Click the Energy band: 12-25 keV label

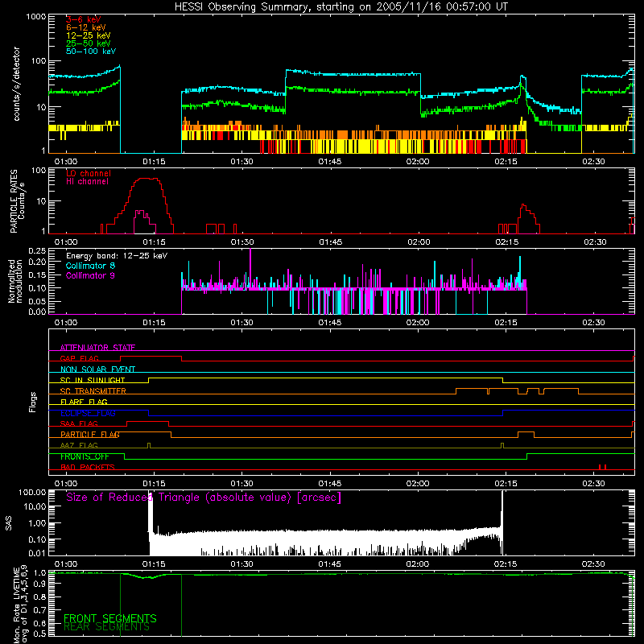pos(117,256)
